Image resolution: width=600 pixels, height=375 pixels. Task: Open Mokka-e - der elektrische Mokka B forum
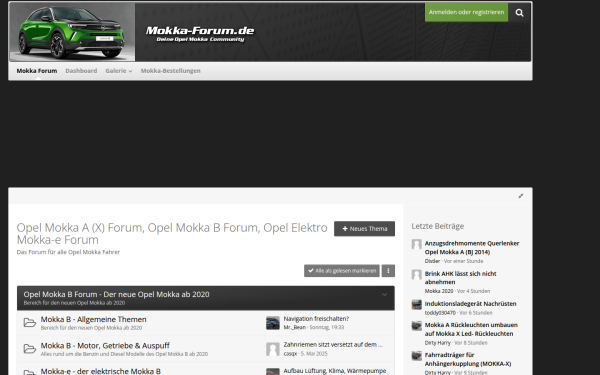(101, 371)
